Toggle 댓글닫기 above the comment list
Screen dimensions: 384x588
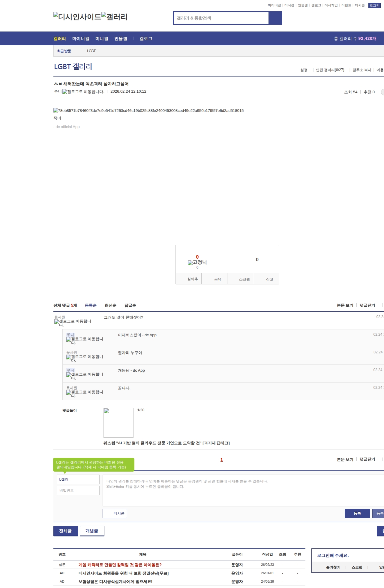367,305
